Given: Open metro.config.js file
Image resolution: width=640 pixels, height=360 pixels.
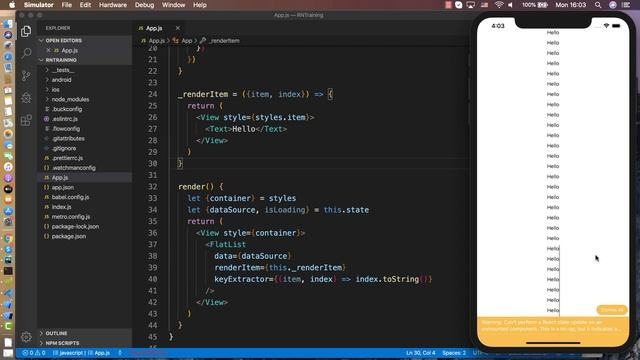Looking at the screenshot, I should (71, 217).
